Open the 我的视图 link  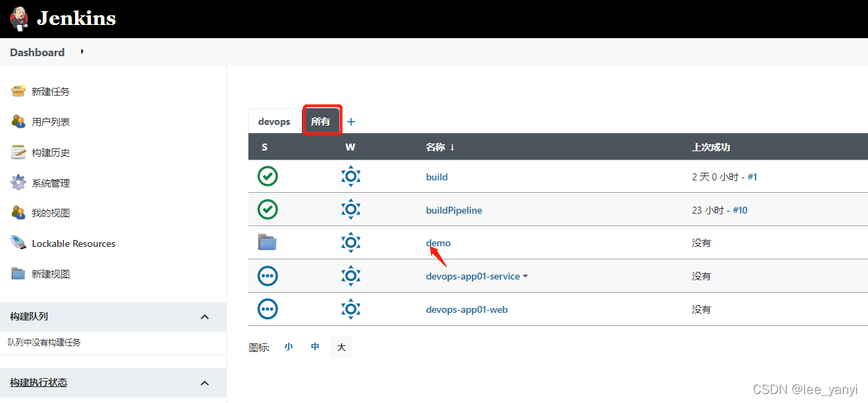[x=51, y=213]
